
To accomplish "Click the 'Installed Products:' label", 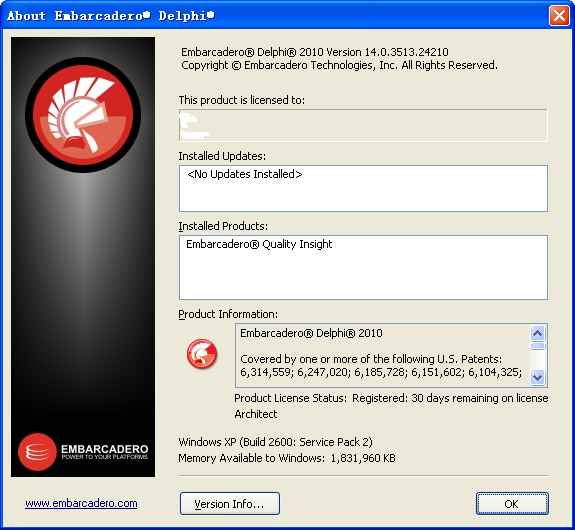I will (x=223, y=226).
